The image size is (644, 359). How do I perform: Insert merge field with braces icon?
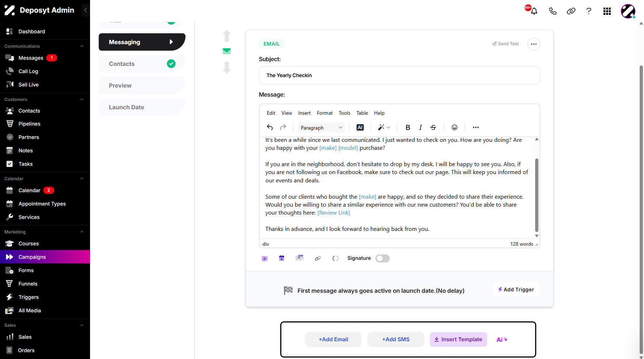pos(336,258)
